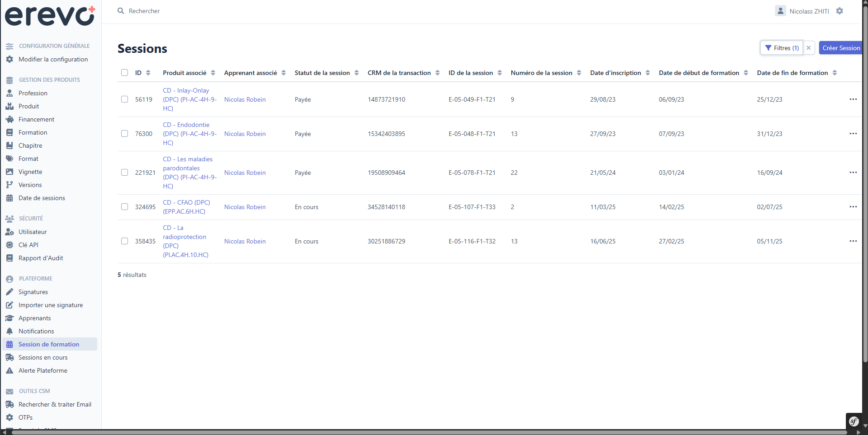Open actions menu for session 56119
The height and width of the screenshot is (435, 868).
[853, 99]
